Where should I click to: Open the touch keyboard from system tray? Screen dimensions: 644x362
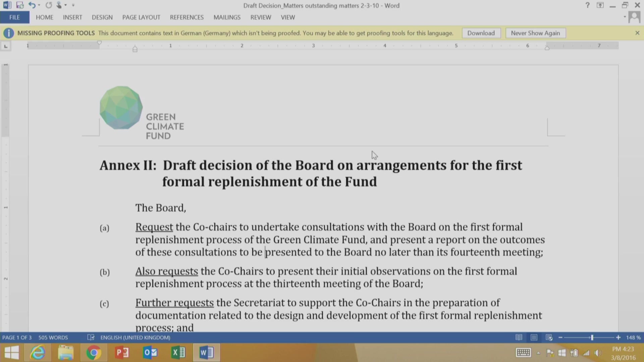(x=523, y=353)
